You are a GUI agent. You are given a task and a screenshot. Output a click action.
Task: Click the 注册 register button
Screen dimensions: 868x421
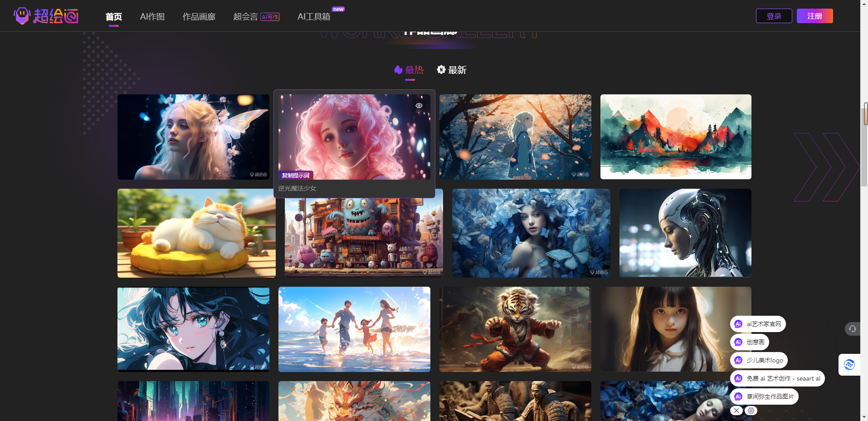coord(814,16)
